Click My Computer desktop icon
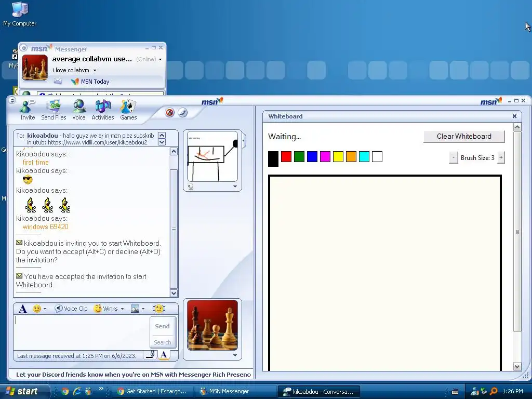 20,14
